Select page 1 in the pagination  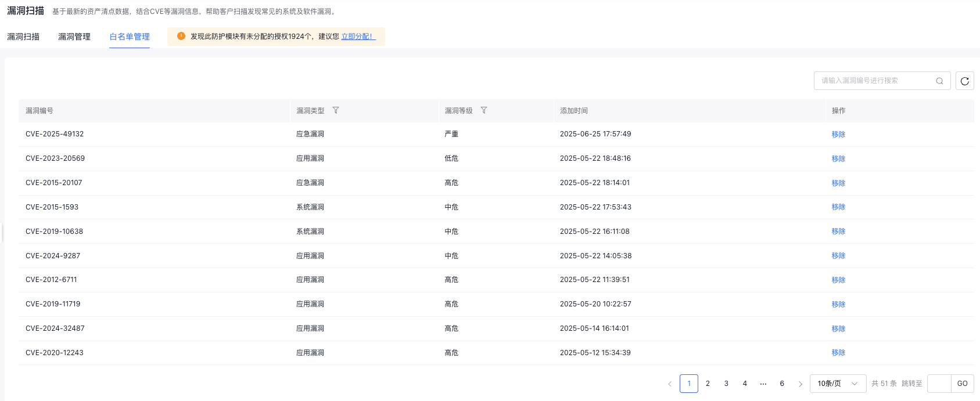689,384
